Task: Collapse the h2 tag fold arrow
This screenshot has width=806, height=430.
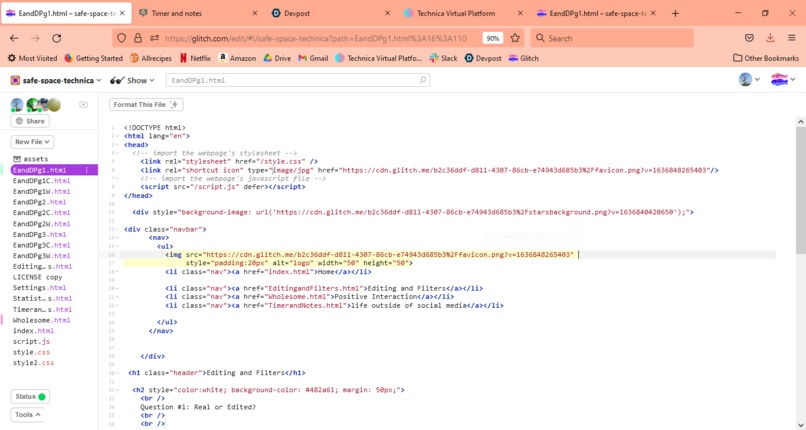Action: click(117, 390)
